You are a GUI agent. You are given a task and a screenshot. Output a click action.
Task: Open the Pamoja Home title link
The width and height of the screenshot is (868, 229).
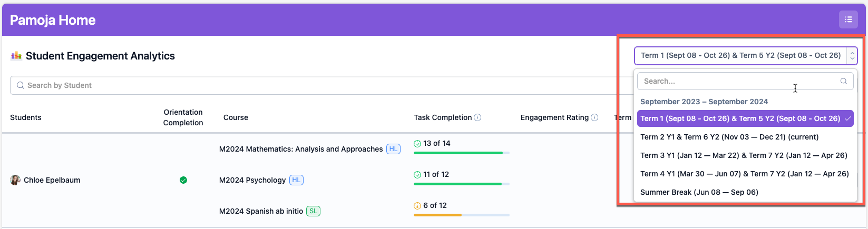(53, 20)
